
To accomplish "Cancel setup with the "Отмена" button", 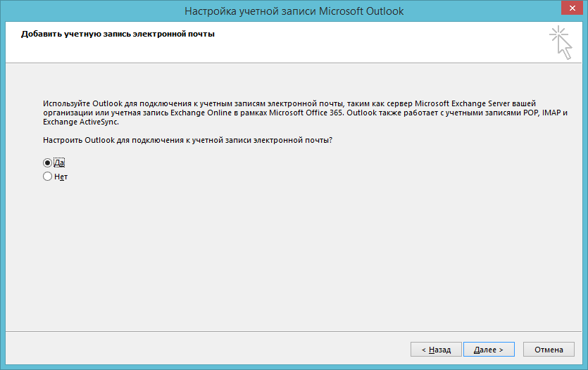I will pyautogui.click(x=549, y=349).
